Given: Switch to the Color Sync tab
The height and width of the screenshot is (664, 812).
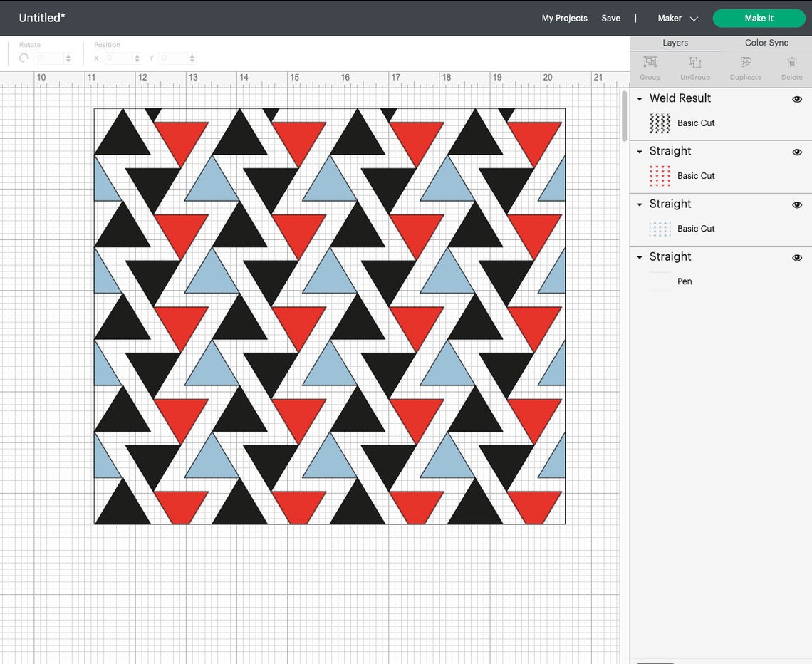Looking at the screenshot, I should pos(766,43).
